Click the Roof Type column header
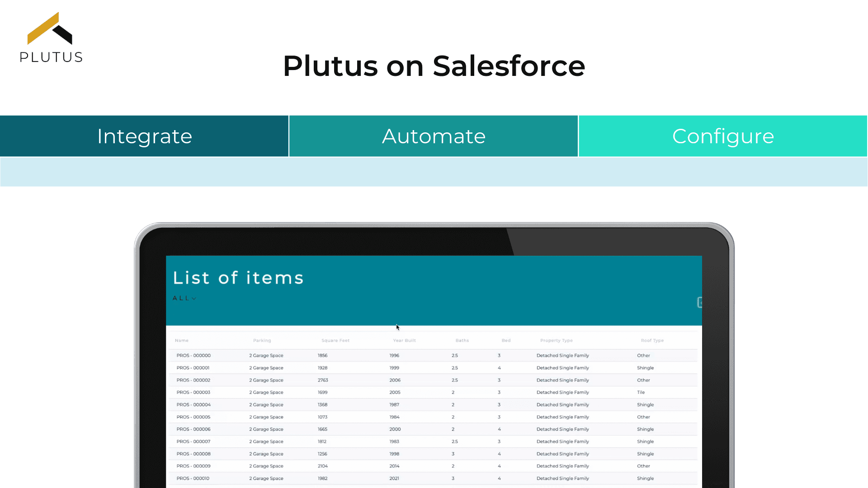Screen dimensions: 868x488 click(x=652, y=341)
